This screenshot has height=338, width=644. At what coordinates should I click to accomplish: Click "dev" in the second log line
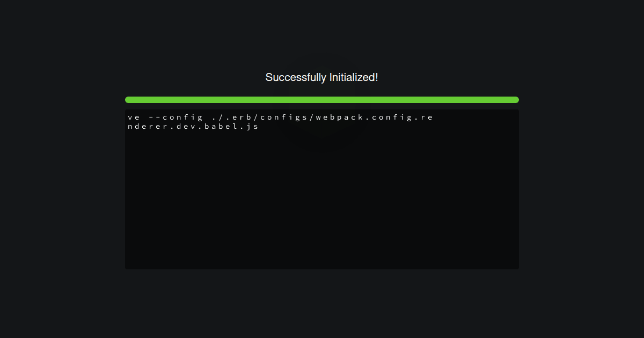pos(186,127)
